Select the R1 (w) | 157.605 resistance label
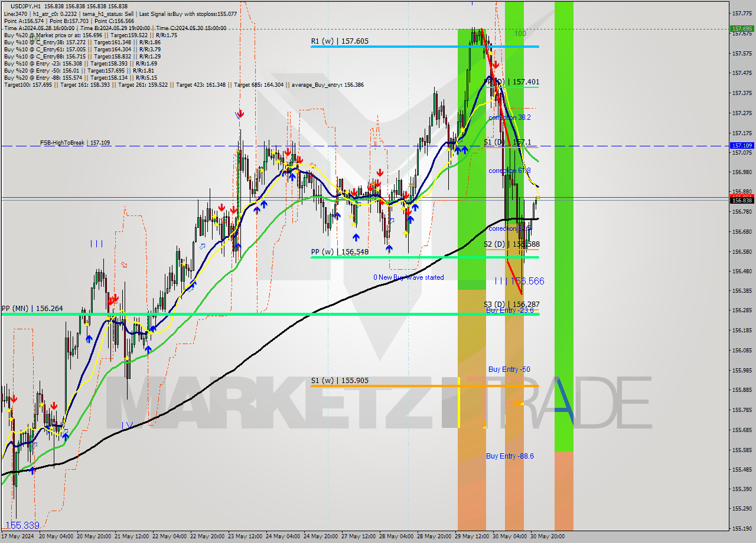This screenshot has height=543, width=756. click(340, 41)
